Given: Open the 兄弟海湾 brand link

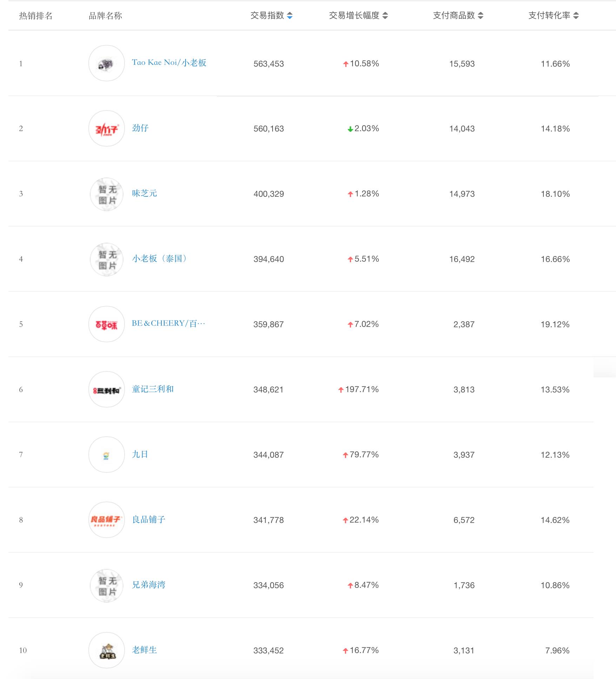Looking at the screenshot, I should pos(148,585).
